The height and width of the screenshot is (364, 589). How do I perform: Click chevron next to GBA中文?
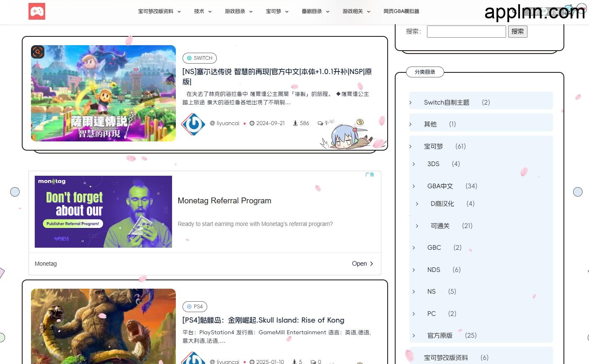(x=414, y=186)
